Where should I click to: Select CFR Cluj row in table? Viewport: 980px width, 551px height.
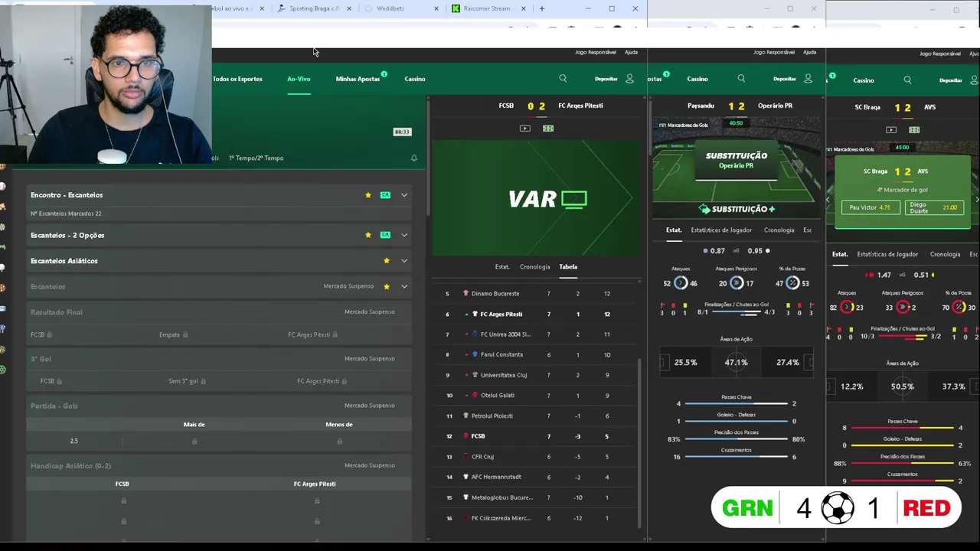(536, 457)
